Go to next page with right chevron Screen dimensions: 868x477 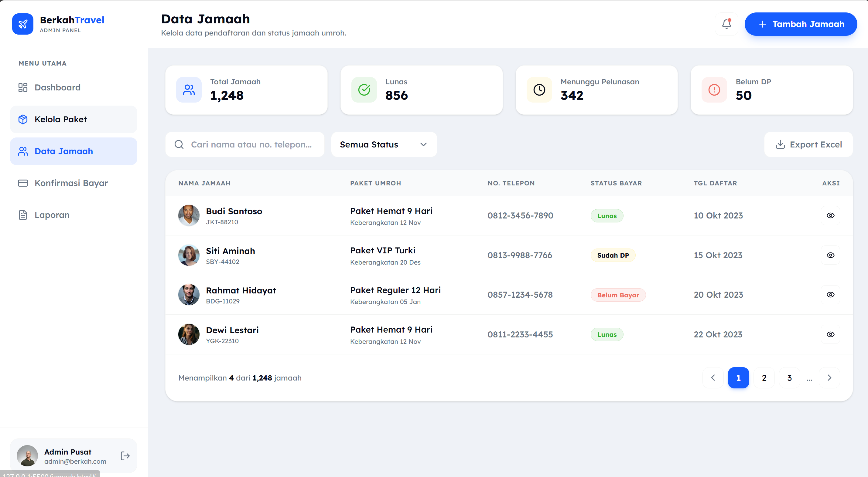829,378
